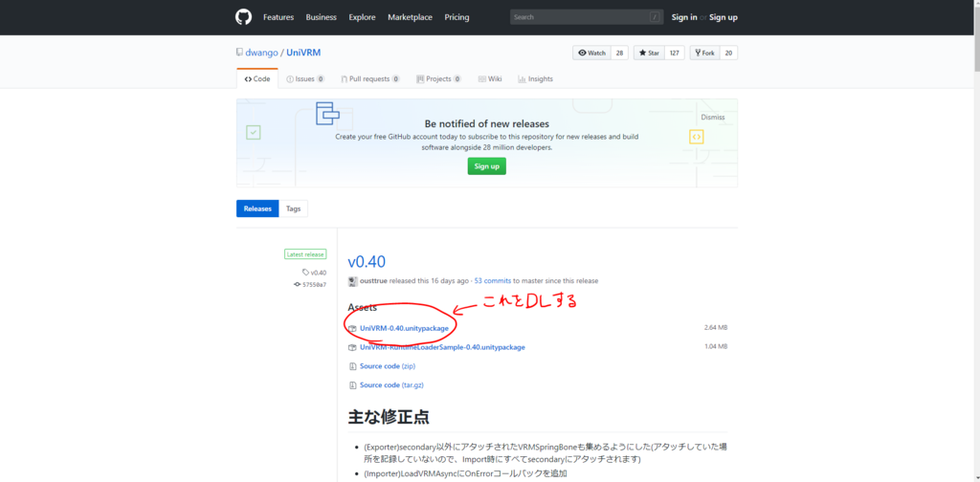
Task: Open the dwango owner link
Action: pyautogui.click(x=262, y=53)
